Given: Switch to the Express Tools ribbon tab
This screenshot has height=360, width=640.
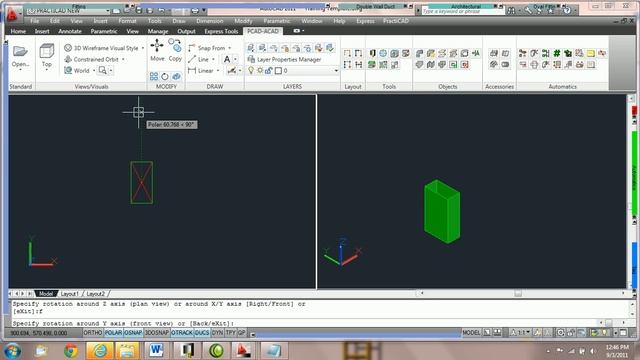Looking at the screenshot, I should pyautogui.click(x=221, y=31).
